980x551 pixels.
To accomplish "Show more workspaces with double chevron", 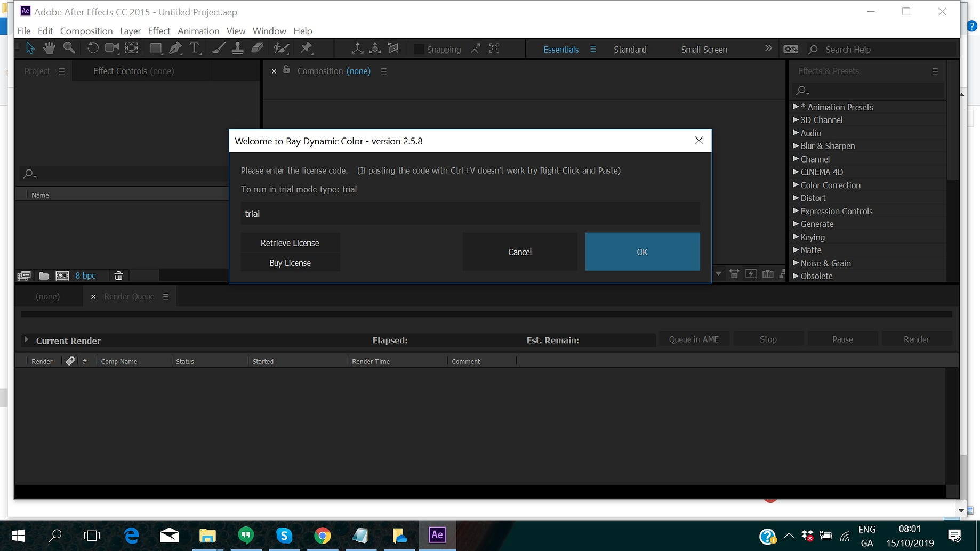I will coord(768,48).
